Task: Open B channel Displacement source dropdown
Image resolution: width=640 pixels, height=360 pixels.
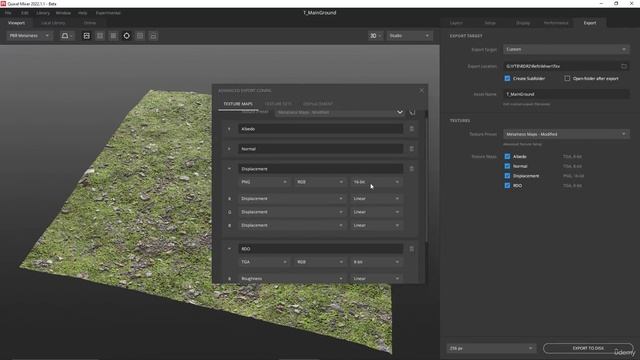Action: point(292,225)
